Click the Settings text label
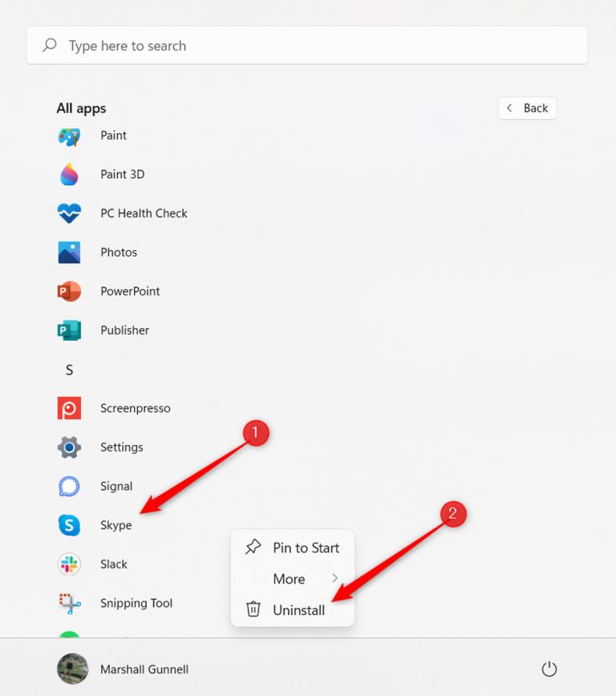The width and height of the screenshot is (616, 696). coord(122,447)
